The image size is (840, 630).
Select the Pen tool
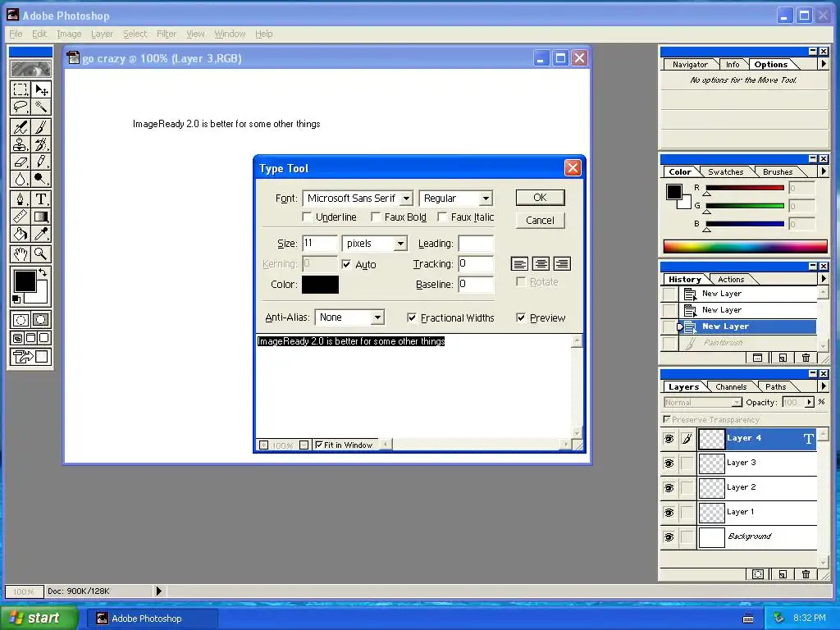(21, 199)
